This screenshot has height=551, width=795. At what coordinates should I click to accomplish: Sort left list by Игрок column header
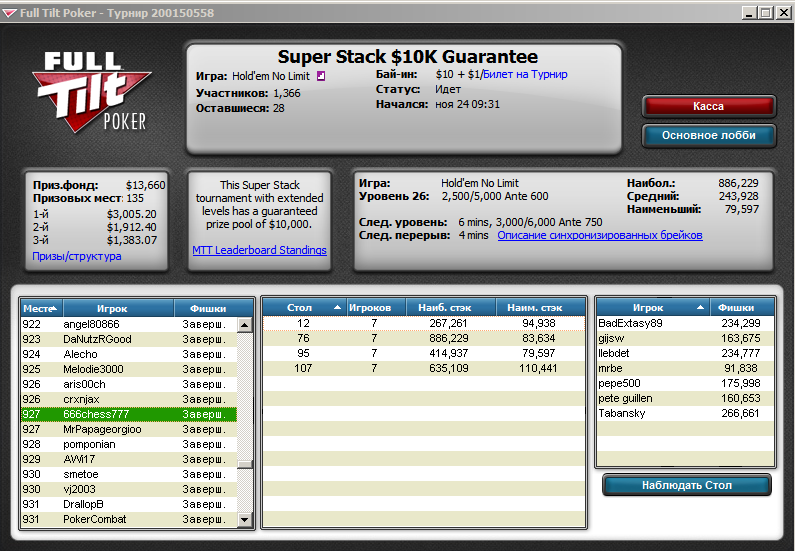click(x=118, y=308)
